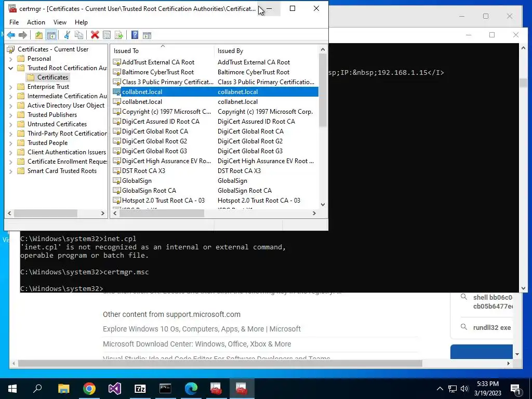The image size is (532, 399).
Task: Select Certificates - Current User root node
Action: [52, 49]
